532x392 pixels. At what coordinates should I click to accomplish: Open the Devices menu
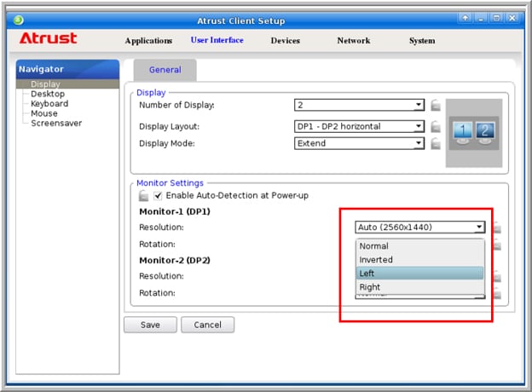[x=286, y=41]
